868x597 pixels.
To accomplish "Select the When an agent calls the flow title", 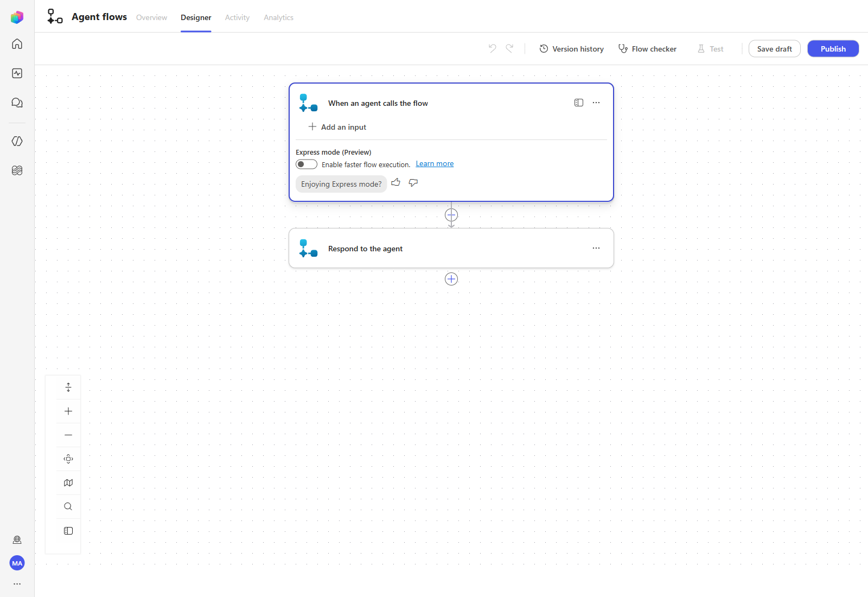I will click(x=378, y=103).
